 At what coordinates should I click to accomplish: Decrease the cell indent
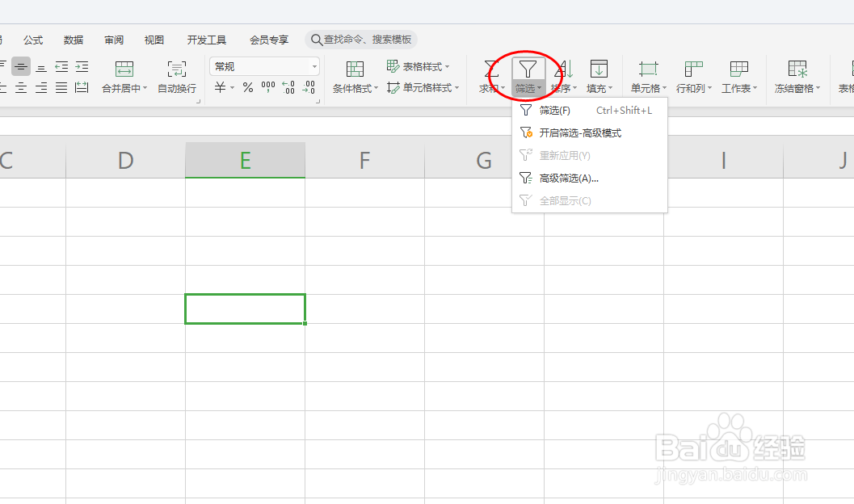[x=61, y=66]
